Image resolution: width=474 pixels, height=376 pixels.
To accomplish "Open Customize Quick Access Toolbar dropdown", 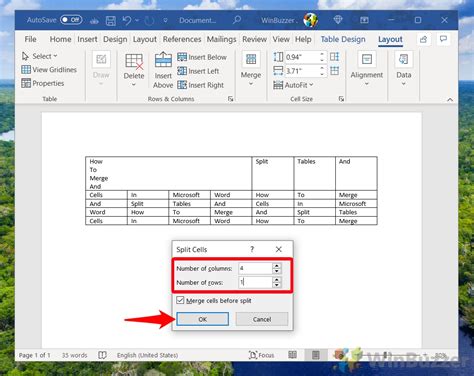I will point(165,21).
